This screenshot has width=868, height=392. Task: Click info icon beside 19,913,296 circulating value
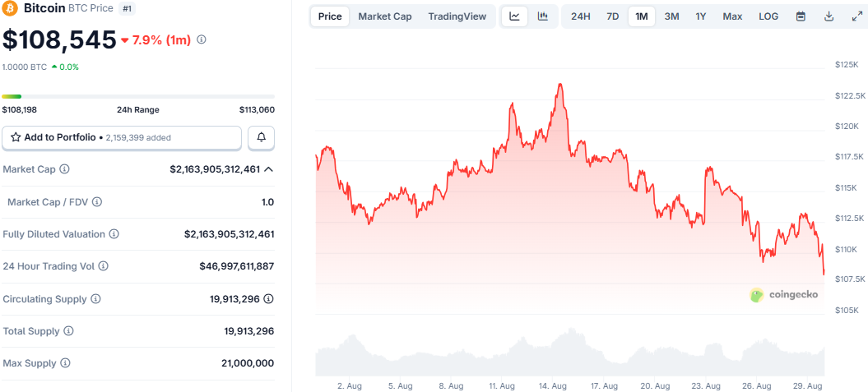[x=268, y=299]
